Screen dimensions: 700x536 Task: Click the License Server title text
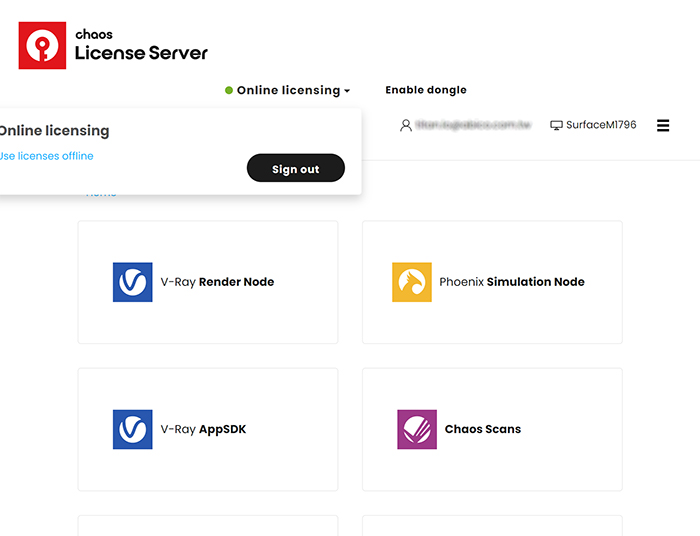pyautogui.click(x=141, y=53)
